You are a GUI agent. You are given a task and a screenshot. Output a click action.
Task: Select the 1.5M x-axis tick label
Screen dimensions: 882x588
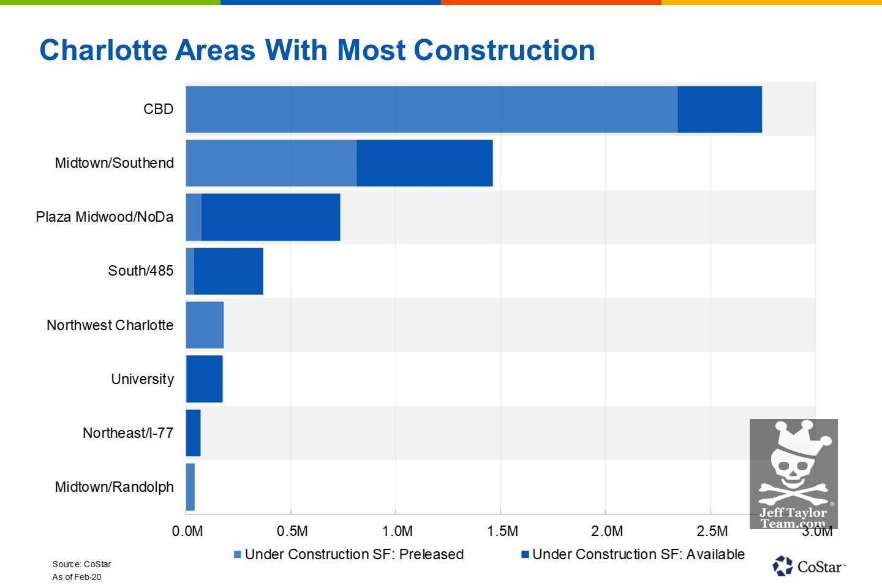(502, 531)
